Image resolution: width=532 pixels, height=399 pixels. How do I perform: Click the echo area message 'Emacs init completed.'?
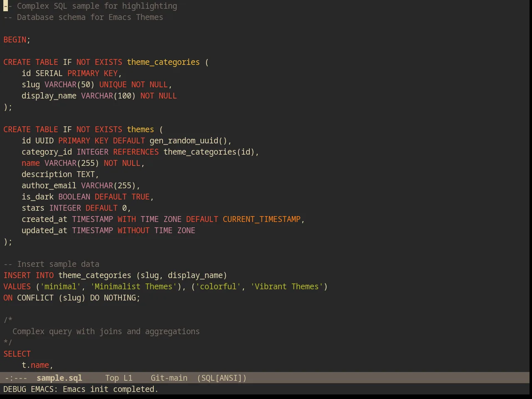click(111, 389)
